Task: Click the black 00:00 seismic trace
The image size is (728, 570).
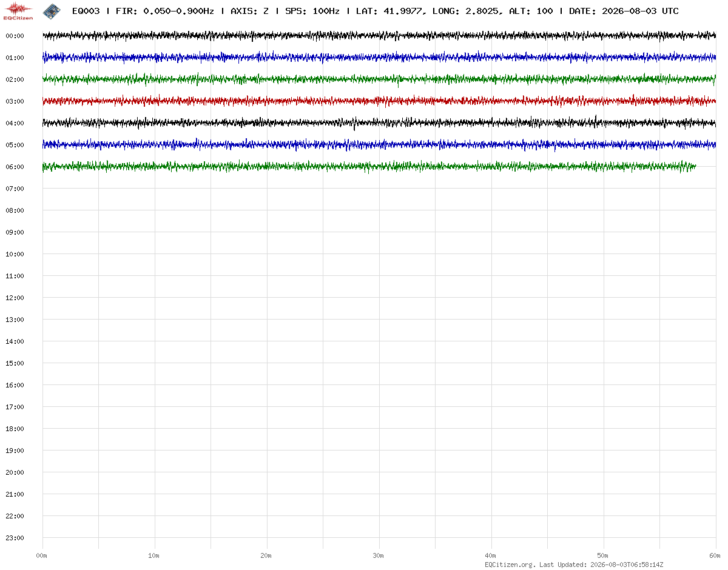Action: (x=379, y=36)
